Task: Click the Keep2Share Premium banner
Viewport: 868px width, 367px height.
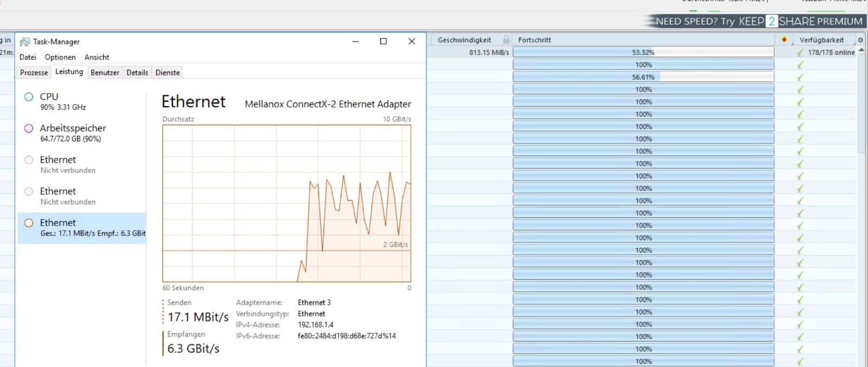Action: pyautogui.click(x=758, y=21)
